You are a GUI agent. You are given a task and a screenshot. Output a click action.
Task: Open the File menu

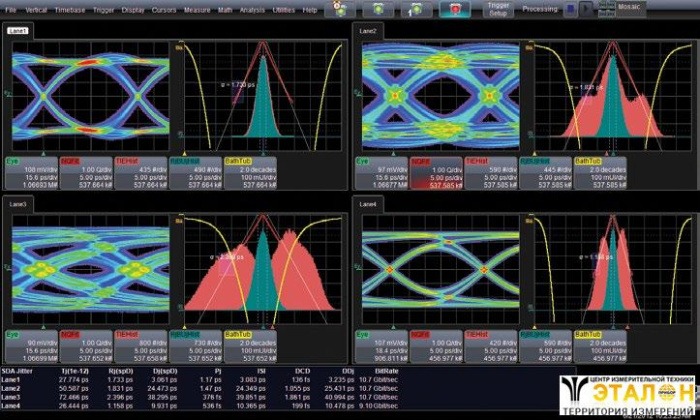point(11,9)
